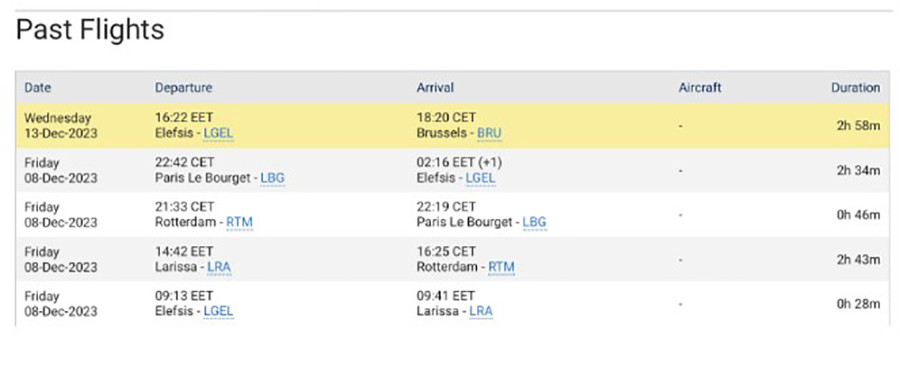Image resolution: width=900 pixels, height=375 pixels.
Task: Open LBG link in 22:19 CET arrival
Action: tap(534, 222)
